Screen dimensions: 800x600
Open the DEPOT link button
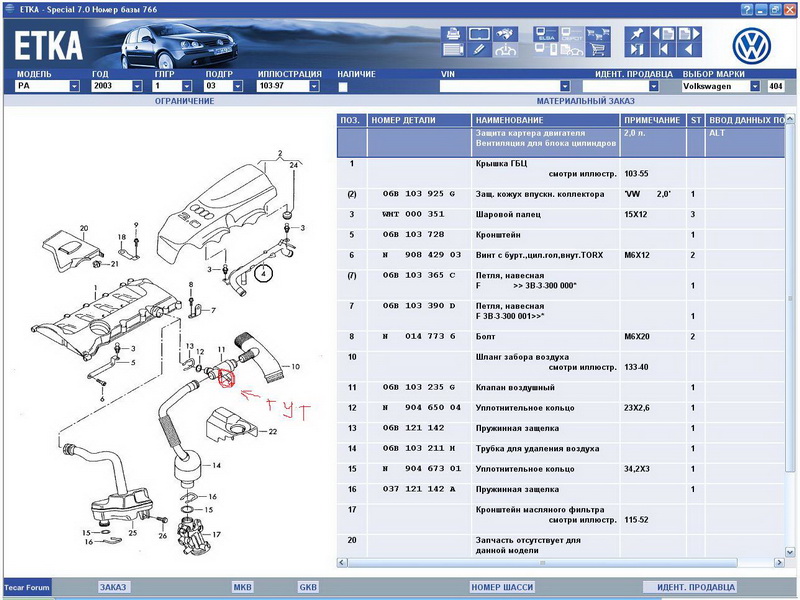571,34
